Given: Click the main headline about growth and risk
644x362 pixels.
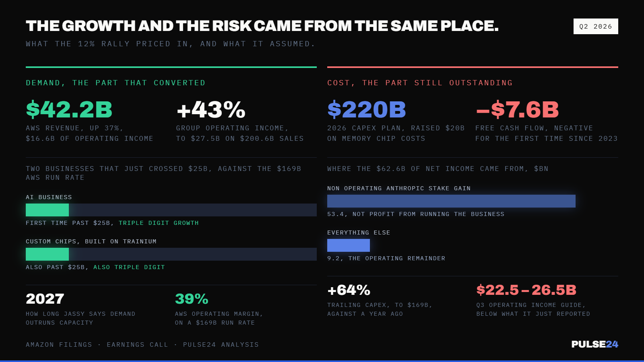Looking at the screenshot, I should (x=262, y=26).
